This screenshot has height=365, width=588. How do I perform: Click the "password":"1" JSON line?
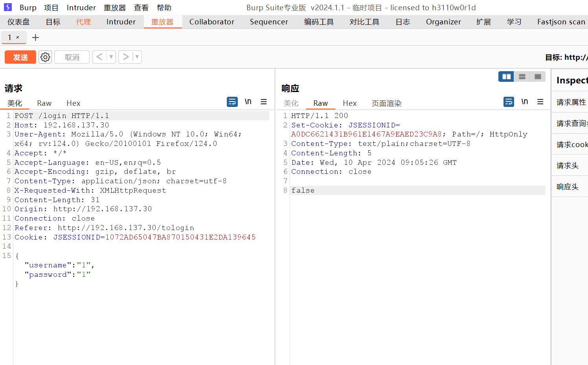click(57, 275)
